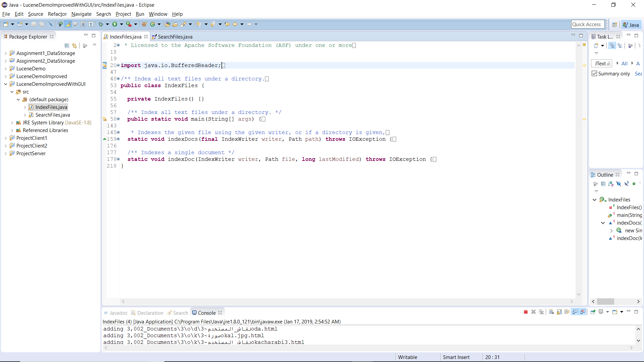Expand the ProjectServer tree node
Image resolution: width=644 pixels, height=362 pixels.
pos(5,153)
